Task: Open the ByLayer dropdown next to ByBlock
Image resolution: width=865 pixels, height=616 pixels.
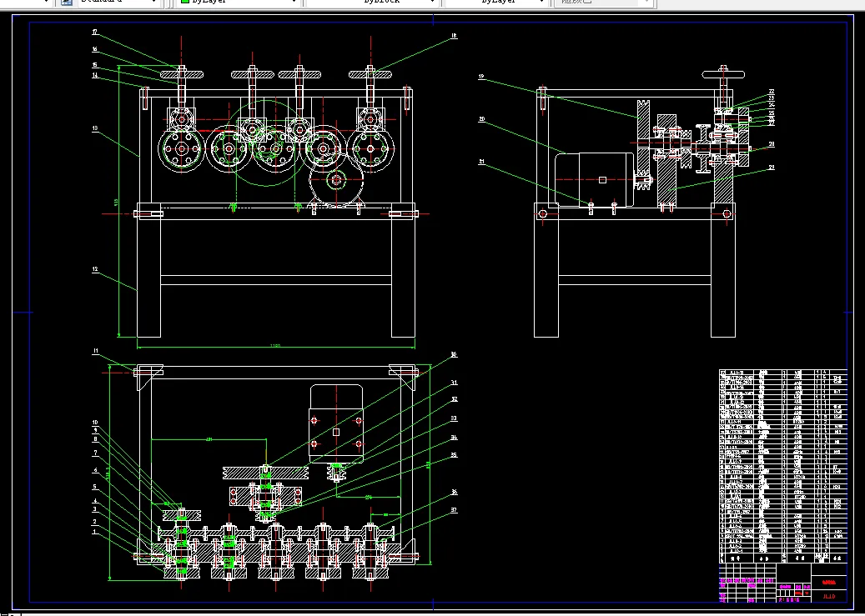Action: coord(495,3)
